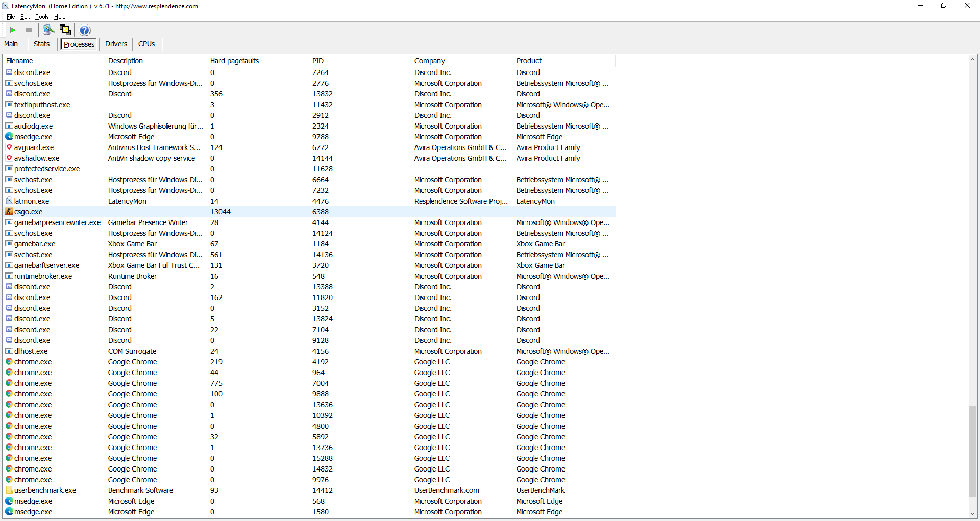Click the Benchmark Software description

pos(140,490)
